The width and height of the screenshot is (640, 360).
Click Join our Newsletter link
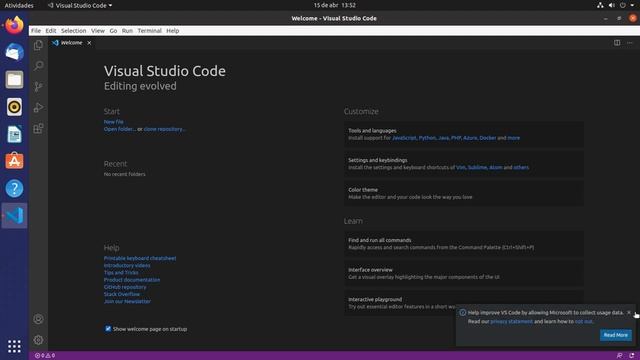127,302
